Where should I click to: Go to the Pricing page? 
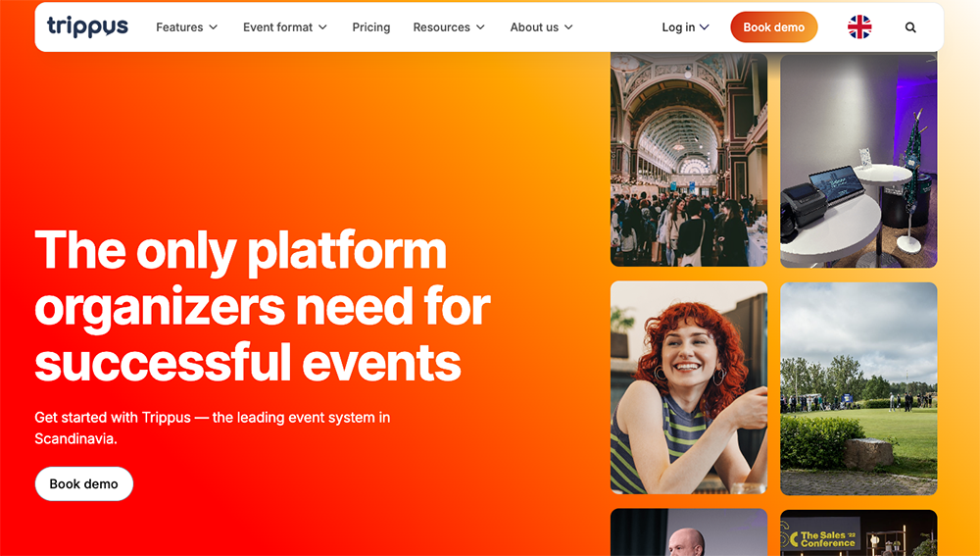pos(370,27)
